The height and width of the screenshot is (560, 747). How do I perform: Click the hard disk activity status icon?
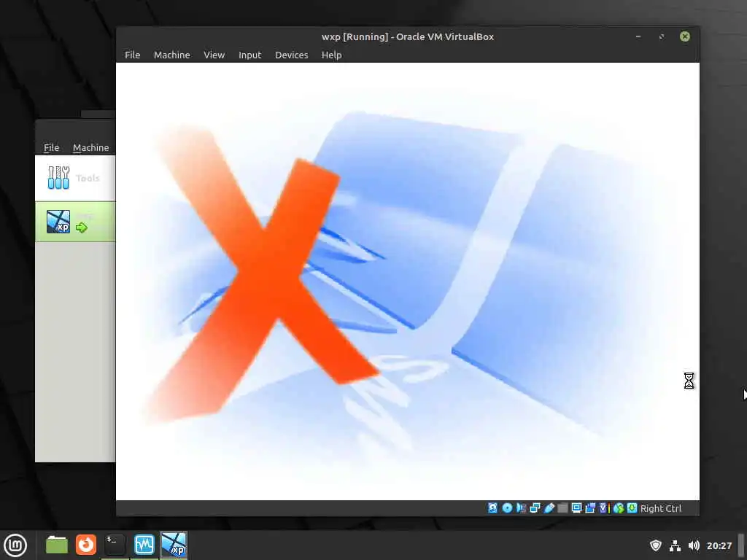[x=492, y=508]
